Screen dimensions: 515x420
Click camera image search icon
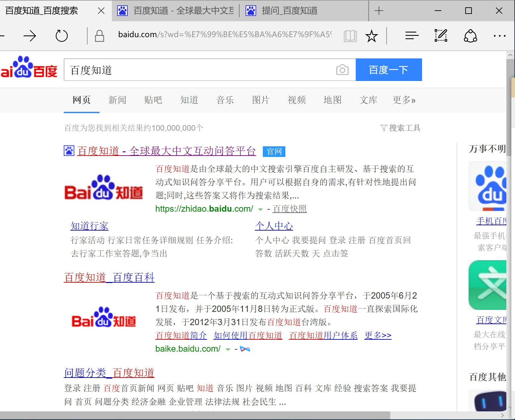tap(342, 70)
